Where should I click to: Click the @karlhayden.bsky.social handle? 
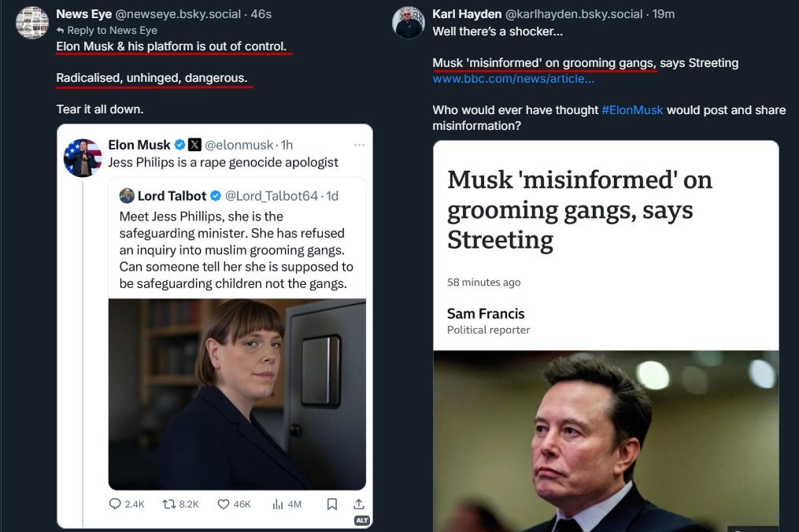click(573, 15)
